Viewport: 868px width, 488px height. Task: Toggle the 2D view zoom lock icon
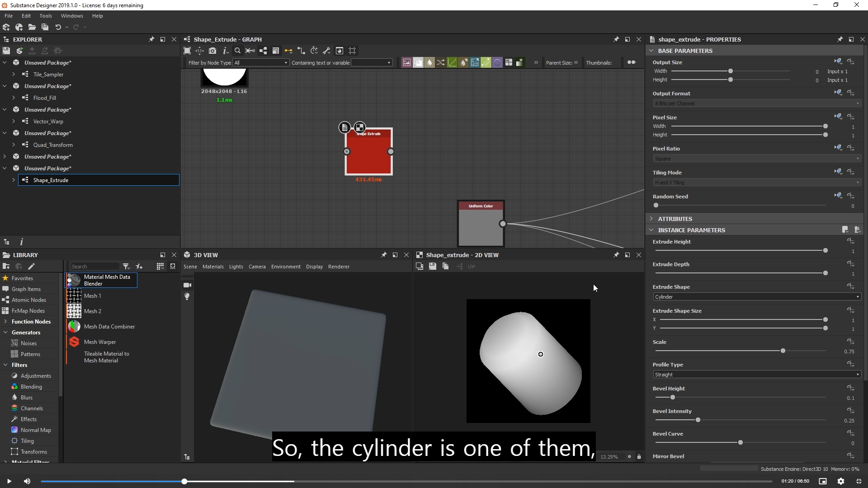point(639,457)
